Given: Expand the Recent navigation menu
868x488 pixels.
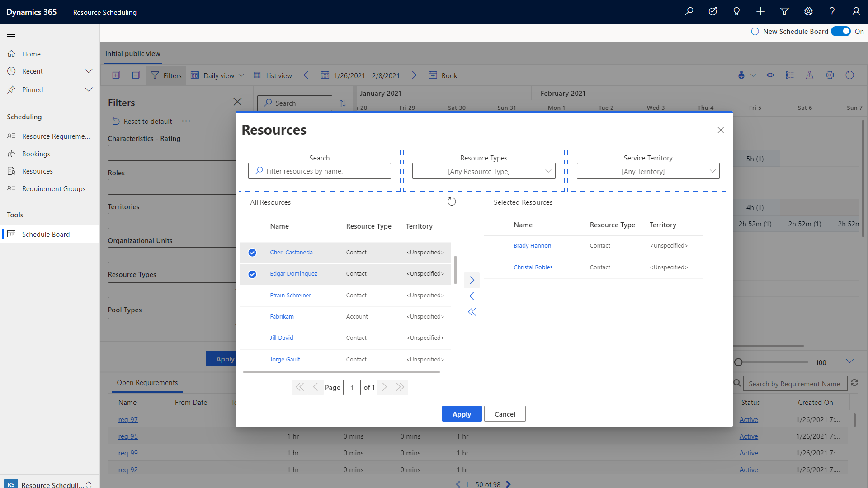Looking at the screenshot, I should [88, 71].
